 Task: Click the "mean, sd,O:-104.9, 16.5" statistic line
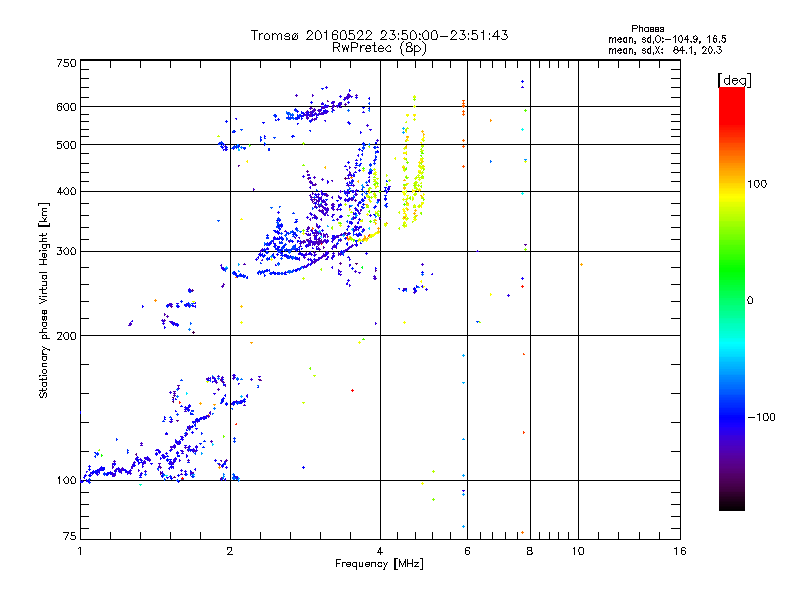pyautogui.click(x=667, y=39)
